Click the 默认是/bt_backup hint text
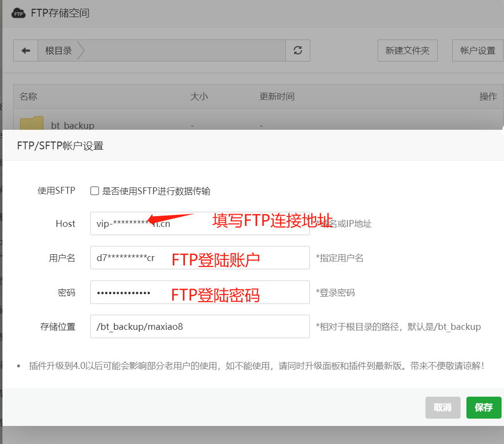This screenshot has height=444, width=504. [444, 326]
